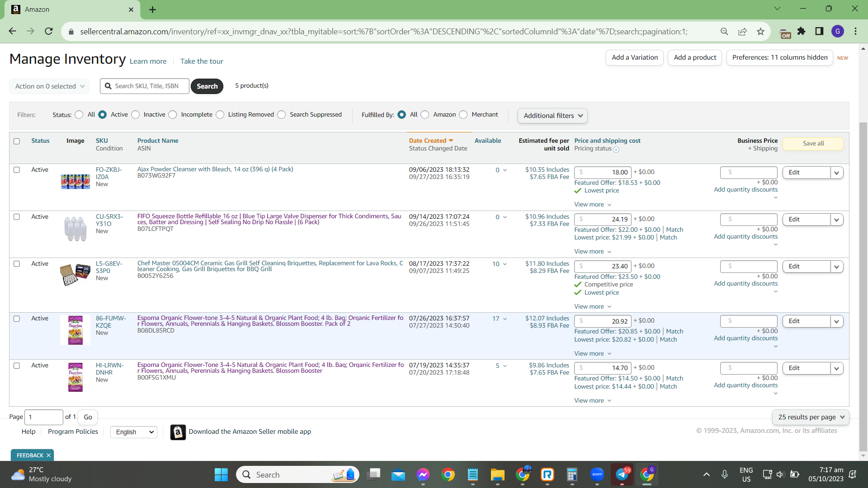Click the Espoma 86-FUMW-KZQE product thumbnail

point(75,330)
